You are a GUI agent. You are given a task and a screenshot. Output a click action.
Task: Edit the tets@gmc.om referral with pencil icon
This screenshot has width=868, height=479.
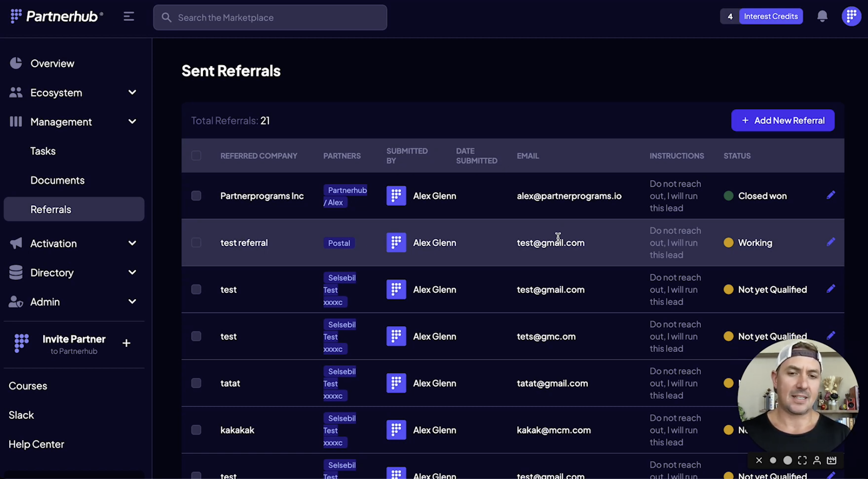pyautogui.click(x=830, y=336)
